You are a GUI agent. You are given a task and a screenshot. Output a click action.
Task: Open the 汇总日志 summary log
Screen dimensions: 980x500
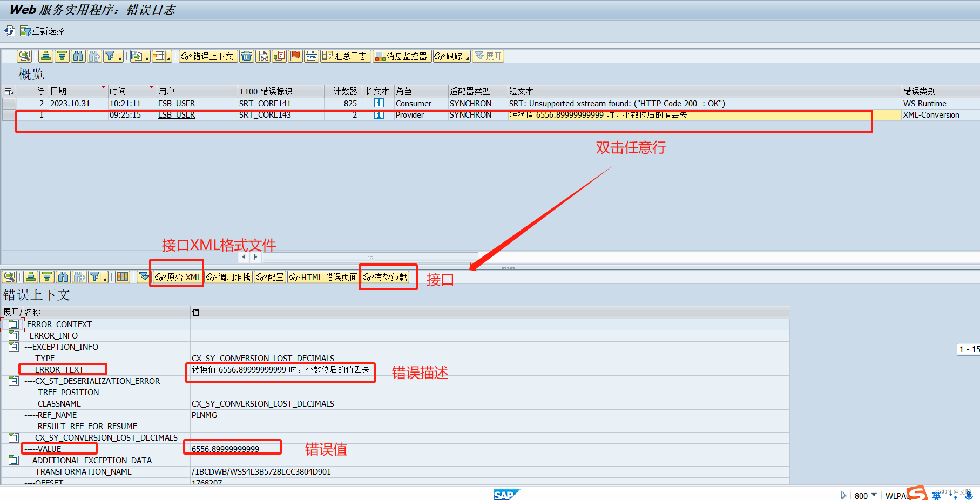346,56
